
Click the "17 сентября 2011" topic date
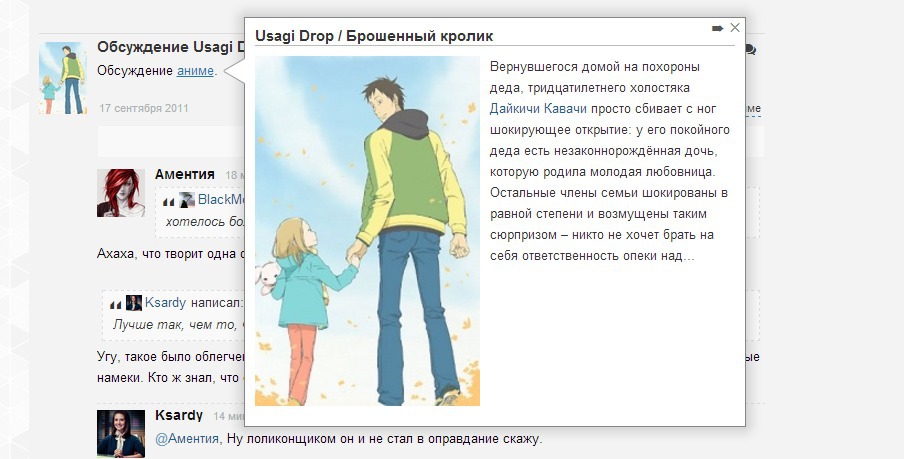tap(144, 107)
